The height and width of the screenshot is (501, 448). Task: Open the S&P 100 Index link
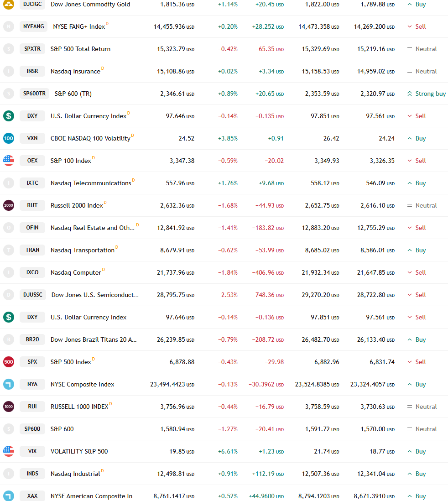pos(71,161)
